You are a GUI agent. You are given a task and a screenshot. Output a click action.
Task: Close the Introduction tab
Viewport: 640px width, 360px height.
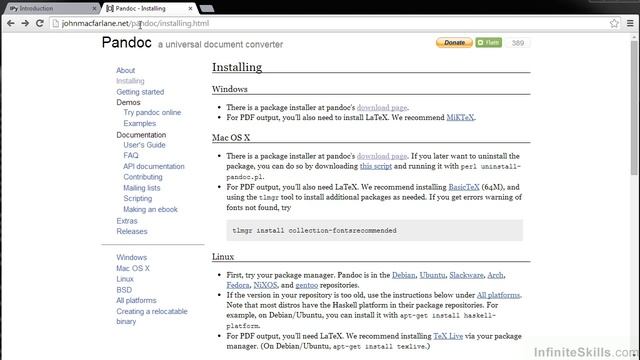pyautogui.click(x=94, y=8)
